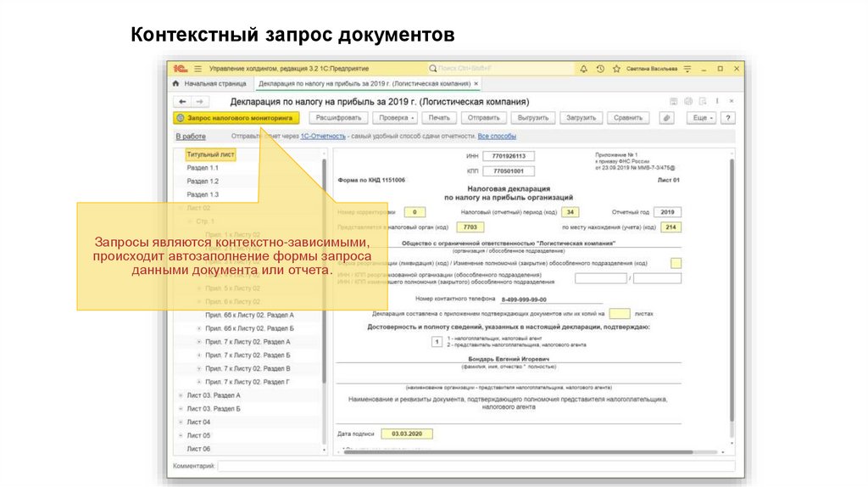
Task: Click the 1C logo icon
Action: point(180,69)
